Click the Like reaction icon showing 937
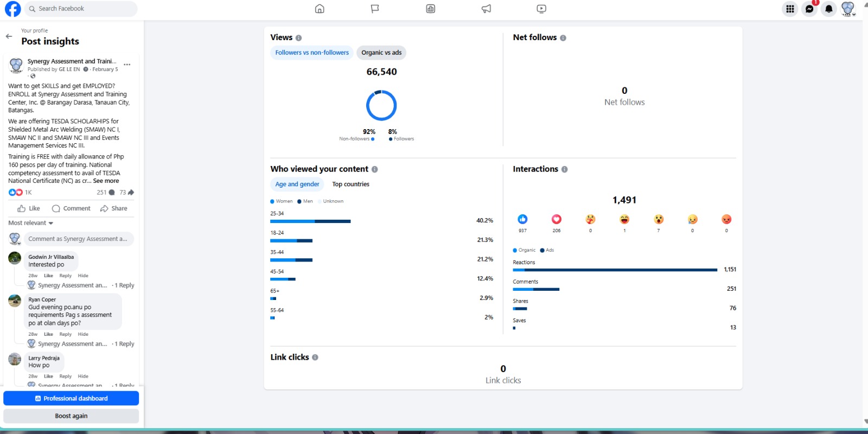Image resolution: width=868 pixels, height=434 pixels. coord(522,219)
